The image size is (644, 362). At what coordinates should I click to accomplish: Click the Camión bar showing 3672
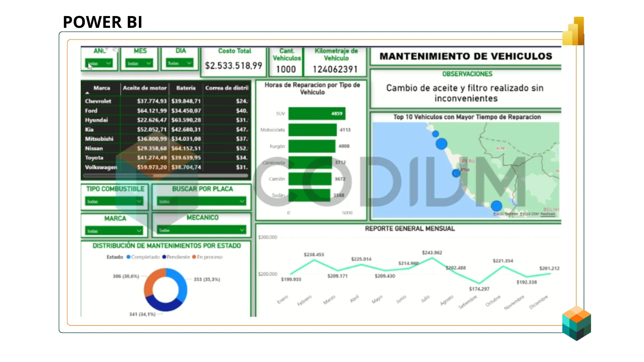(x=310, y=179)
